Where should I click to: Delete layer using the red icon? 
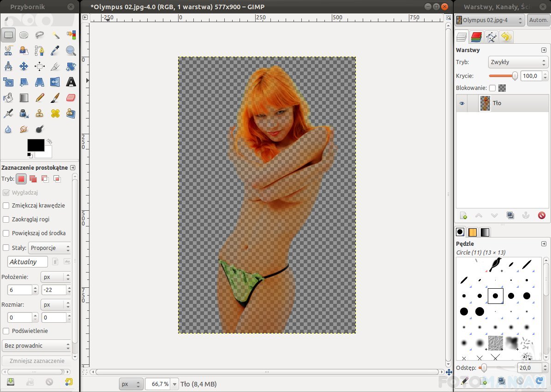[542, 215]
